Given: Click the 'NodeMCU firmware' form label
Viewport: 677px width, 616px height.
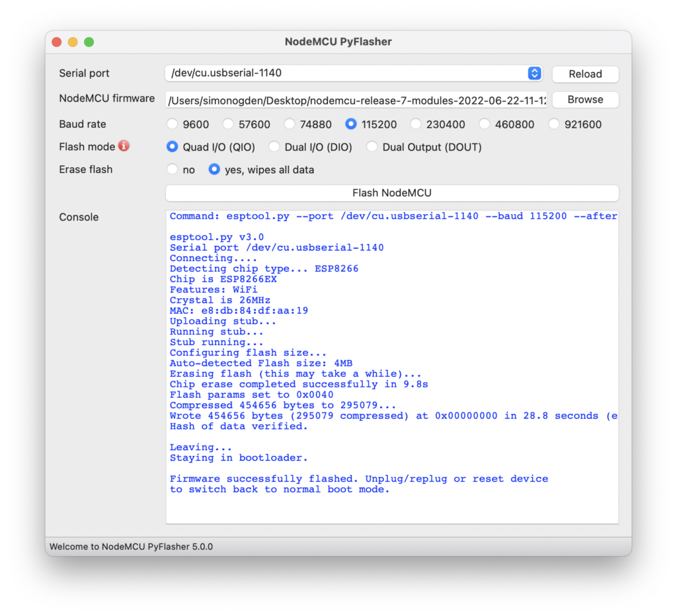Looking at the screenshot, I should tap(107, 98).
